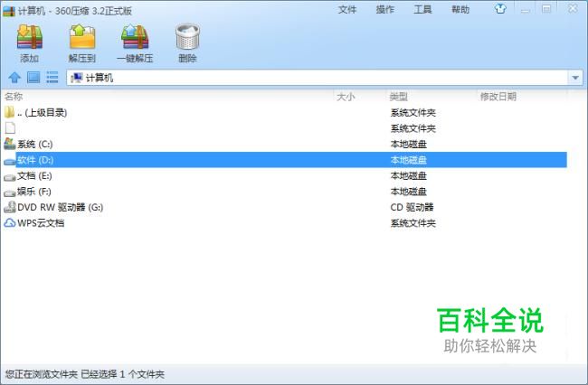This screenshot has width=588, height=385.
Task: Select the 软件 (D:) entry text
Action: [35, 160]
